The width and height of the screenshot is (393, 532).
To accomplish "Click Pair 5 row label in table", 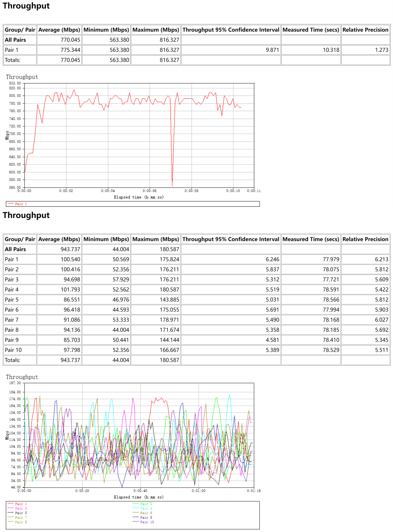I will (12, 300).
